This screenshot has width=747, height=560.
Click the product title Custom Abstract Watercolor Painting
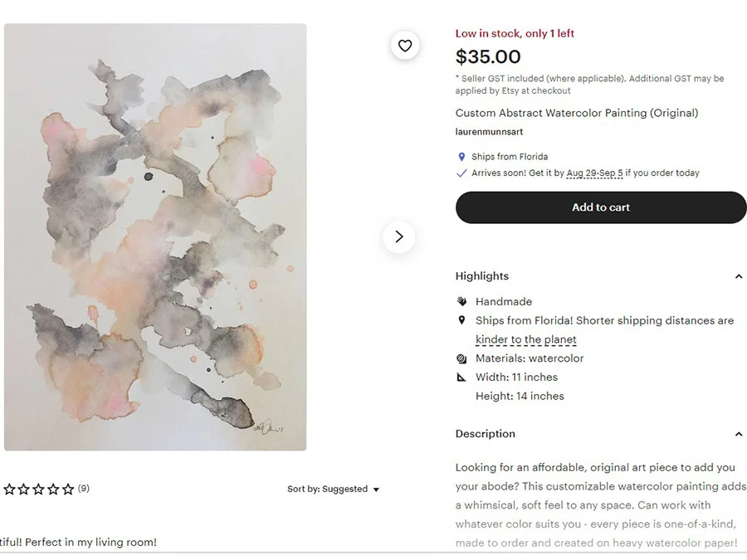pos(576,113)
